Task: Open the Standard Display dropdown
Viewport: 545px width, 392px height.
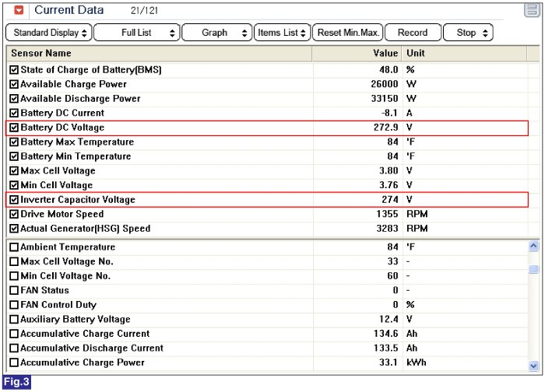Action: point(49,33)
